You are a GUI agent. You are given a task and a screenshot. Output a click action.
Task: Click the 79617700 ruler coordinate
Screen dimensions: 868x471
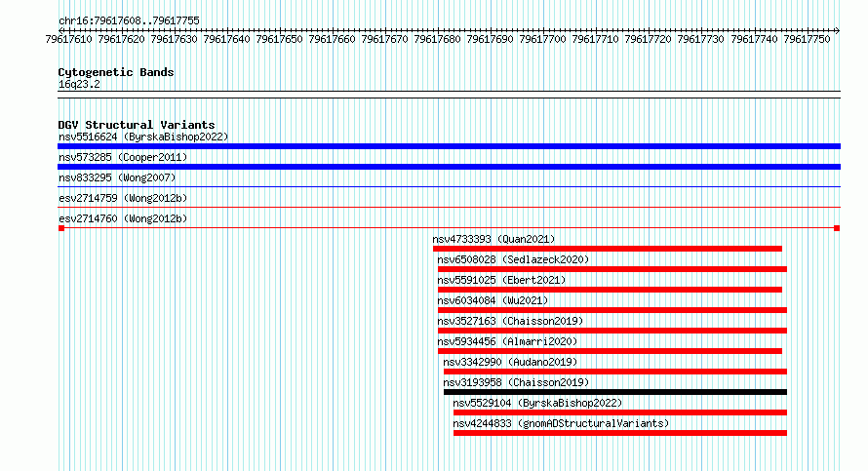point(542,39)
